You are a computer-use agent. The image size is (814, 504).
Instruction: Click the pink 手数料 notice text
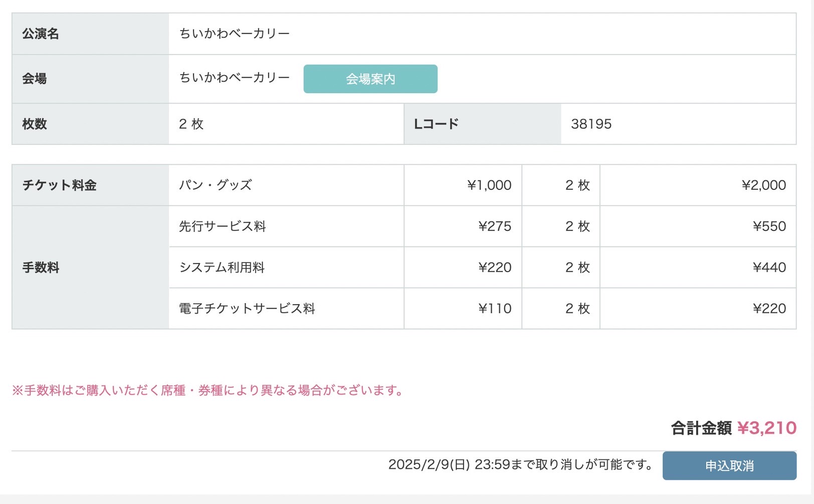click(x=208, y=390)
